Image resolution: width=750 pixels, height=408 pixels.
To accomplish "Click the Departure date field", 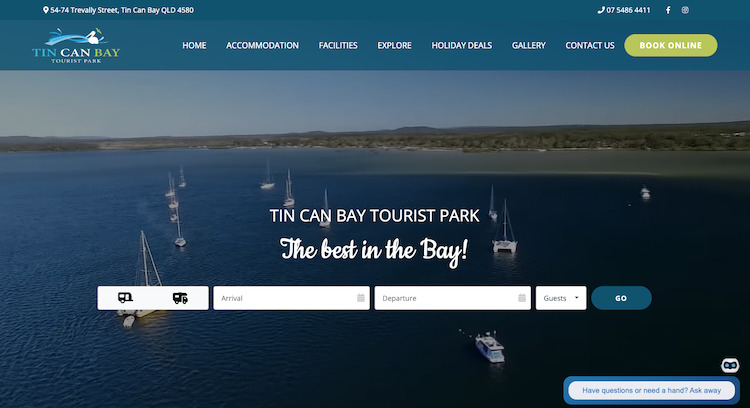I will click(452, 298).
